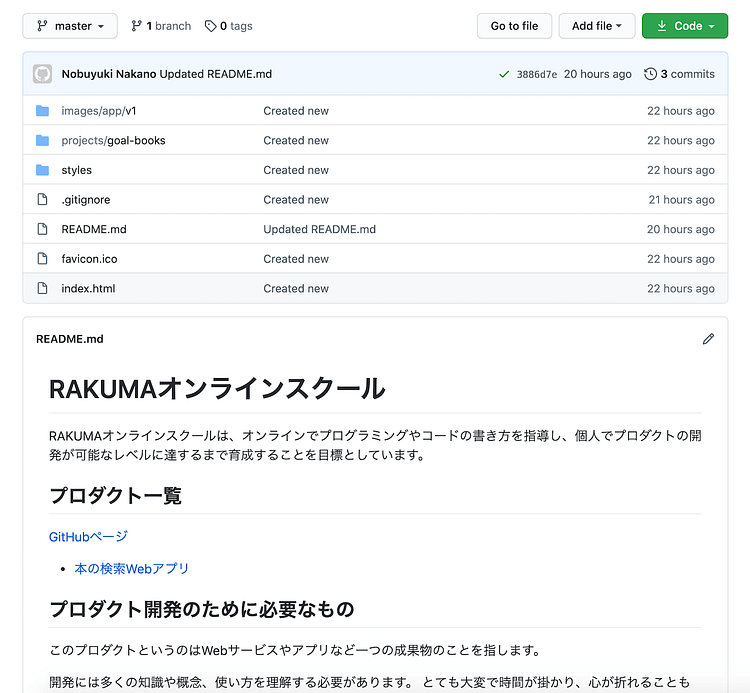Click the file icon beside .gitignore

click(x=43, y=199)
